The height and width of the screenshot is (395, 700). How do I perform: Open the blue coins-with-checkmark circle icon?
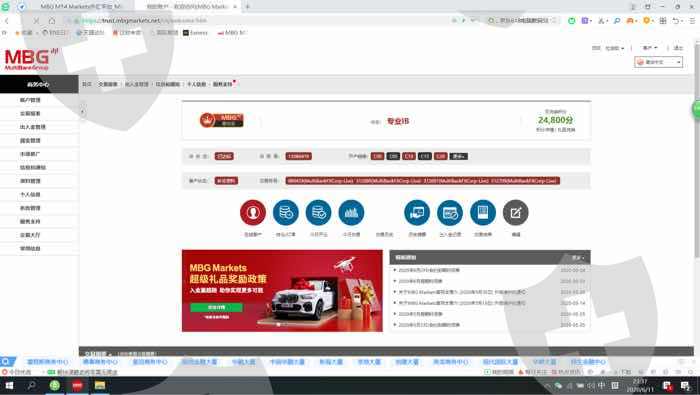point(318,212)
